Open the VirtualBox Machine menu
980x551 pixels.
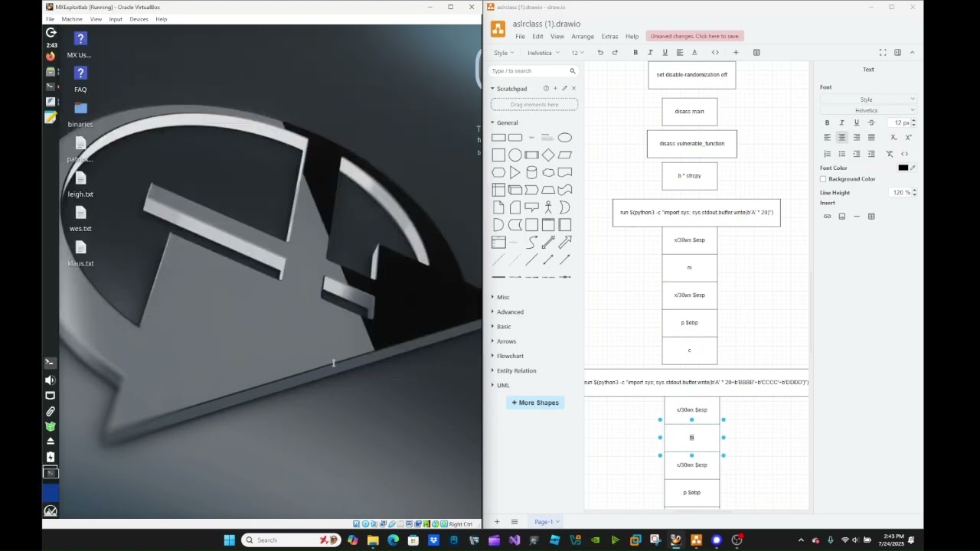(72, 19)
